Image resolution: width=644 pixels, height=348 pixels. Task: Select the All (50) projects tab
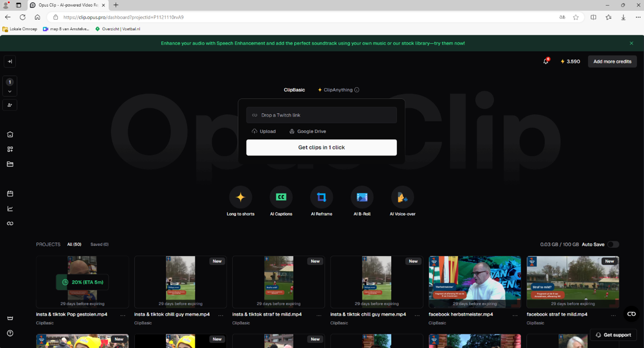74,245
